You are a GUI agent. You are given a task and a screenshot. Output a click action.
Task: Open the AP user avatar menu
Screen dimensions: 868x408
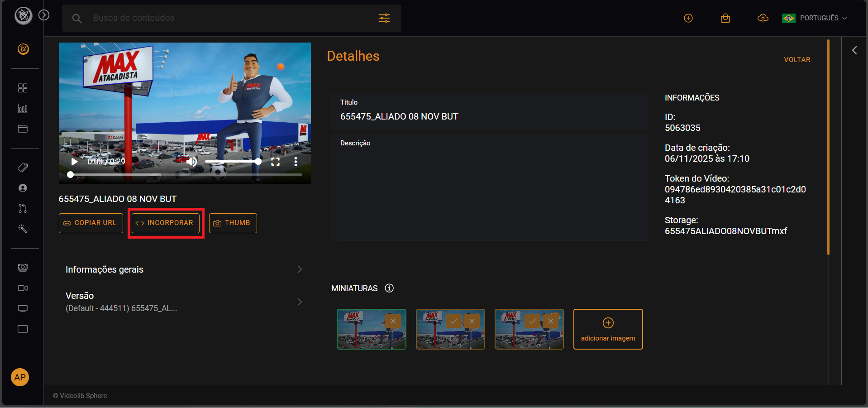20,377
